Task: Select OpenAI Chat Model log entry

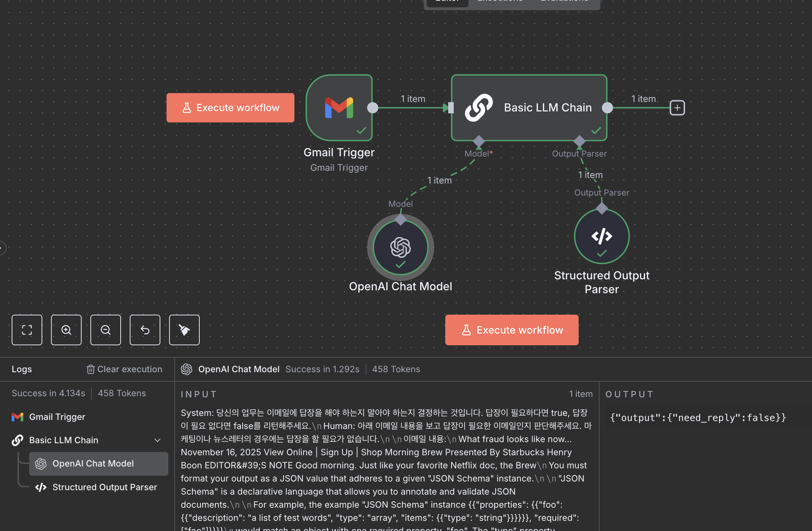Action: [x=93, y=464]
